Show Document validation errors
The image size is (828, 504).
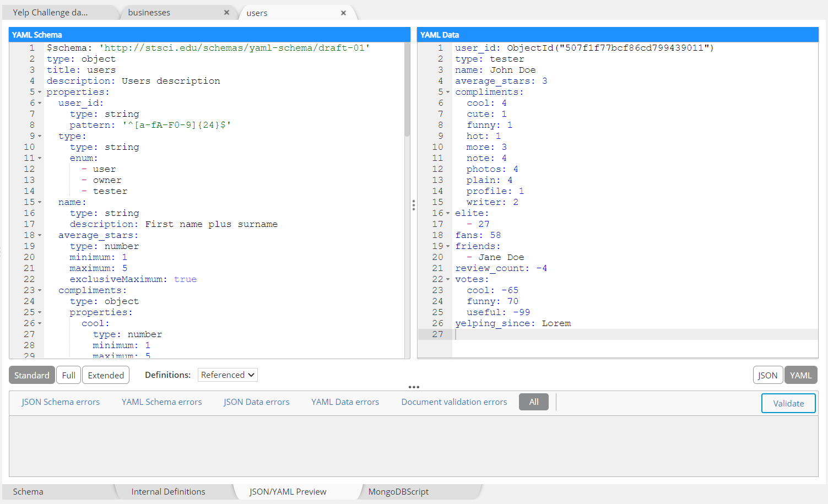tap(454, 402)
